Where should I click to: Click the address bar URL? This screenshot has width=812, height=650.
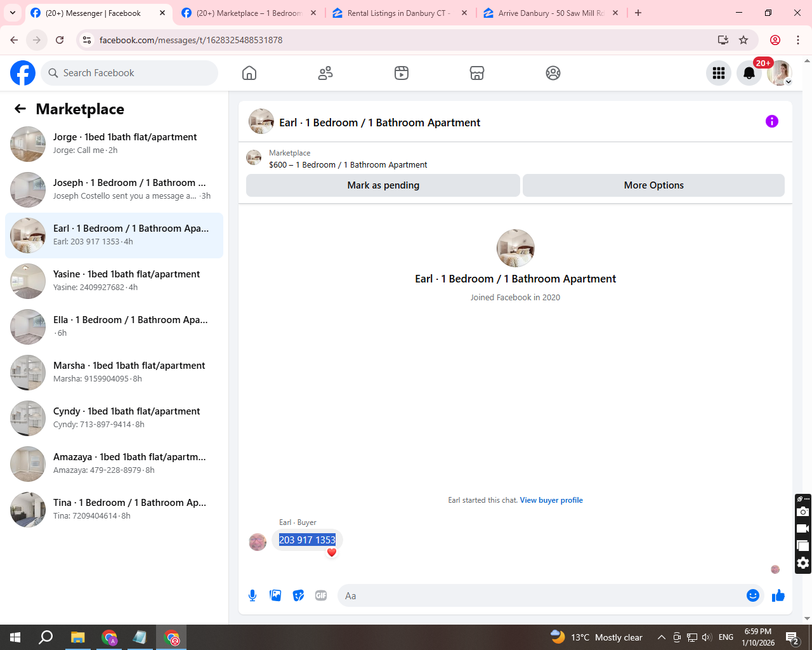coord(190,40)
